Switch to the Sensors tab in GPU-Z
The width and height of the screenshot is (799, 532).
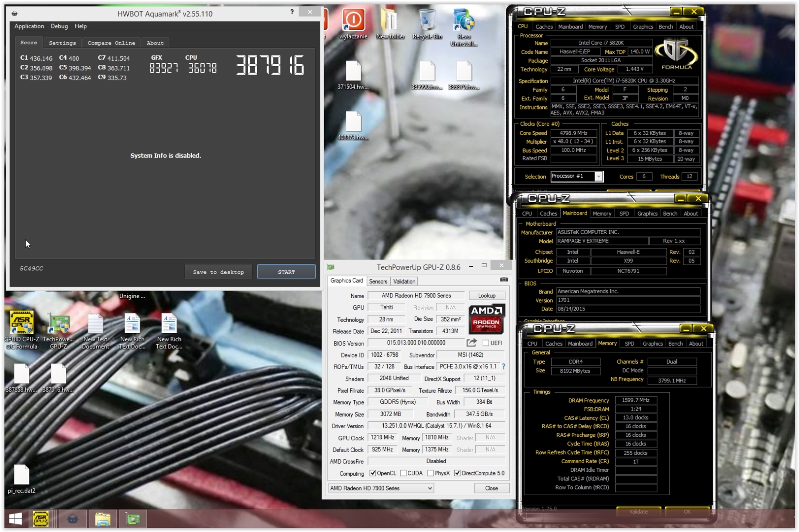pyautogui.click(x=378, y=281)
